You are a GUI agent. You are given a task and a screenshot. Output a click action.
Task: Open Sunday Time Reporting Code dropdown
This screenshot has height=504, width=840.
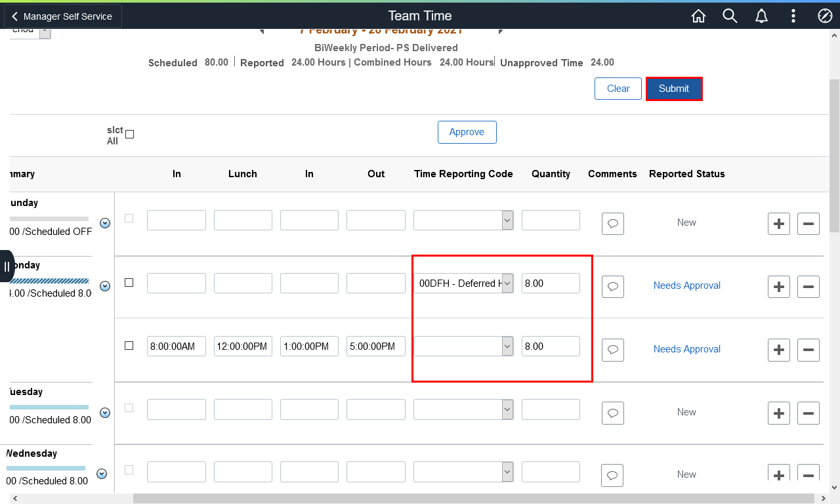point(463,220)
